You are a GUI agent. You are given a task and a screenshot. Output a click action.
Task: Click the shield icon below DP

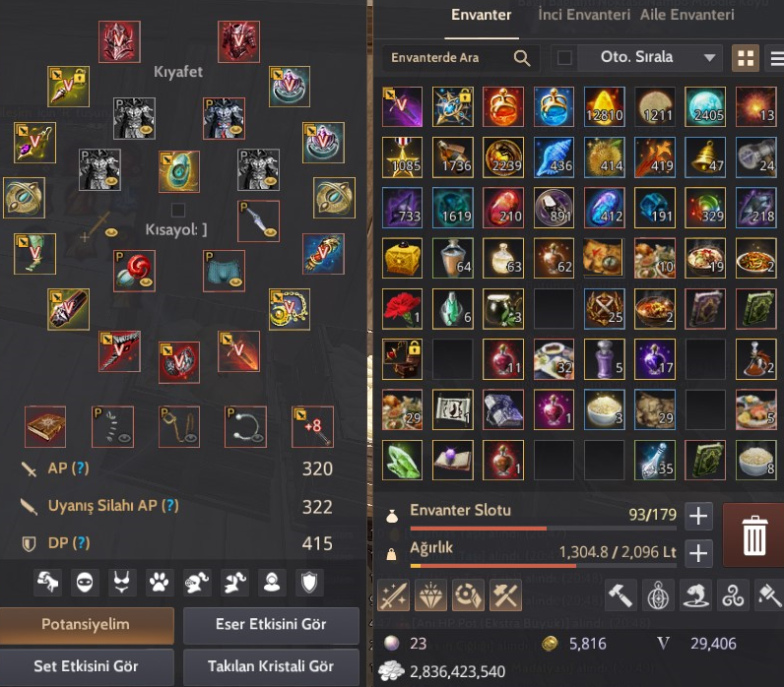click(x=309, y=582)
